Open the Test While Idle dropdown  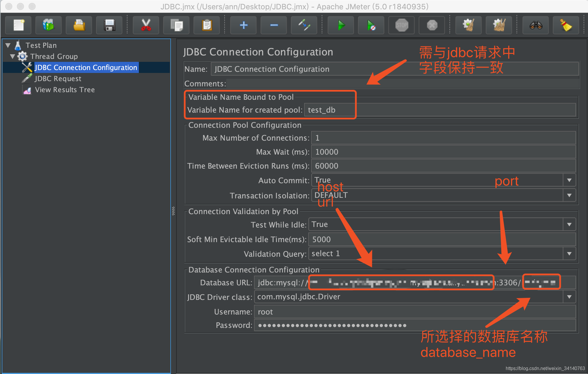[569, 224]
